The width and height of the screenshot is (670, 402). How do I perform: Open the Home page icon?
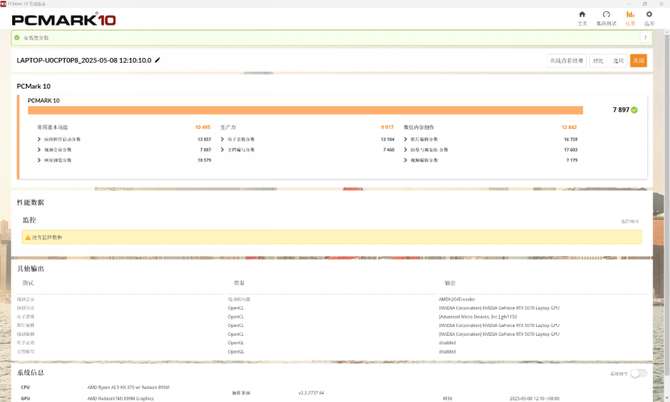pyautogui.click(x=582, y=17)
